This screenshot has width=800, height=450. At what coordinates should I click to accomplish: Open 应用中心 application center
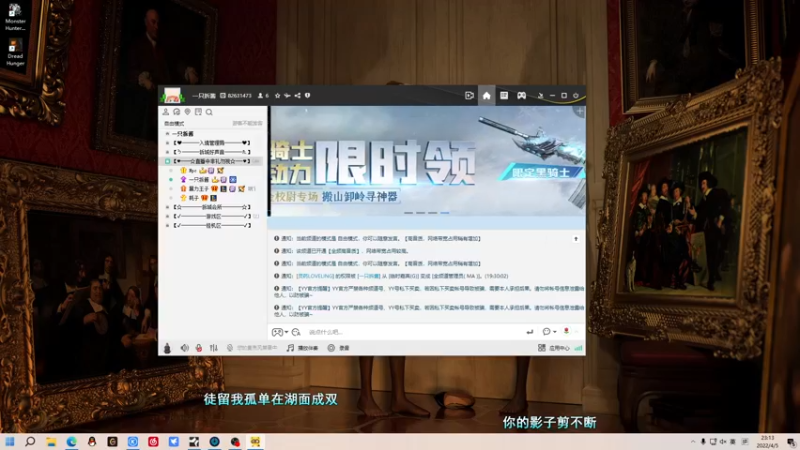554,348
